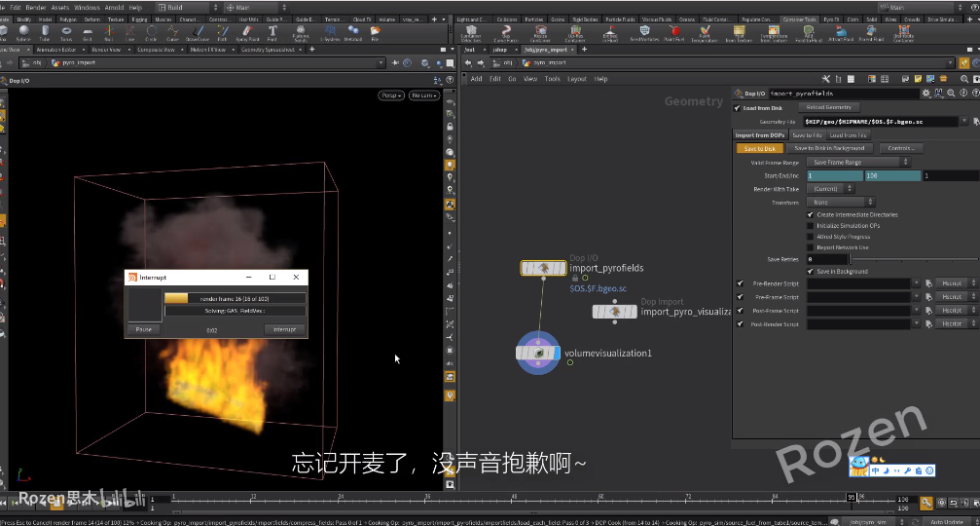Enable Alfred Style Progress checkbox
This screenshot has height=526, width=980.
pyautogui.click(x=811, y=237)
